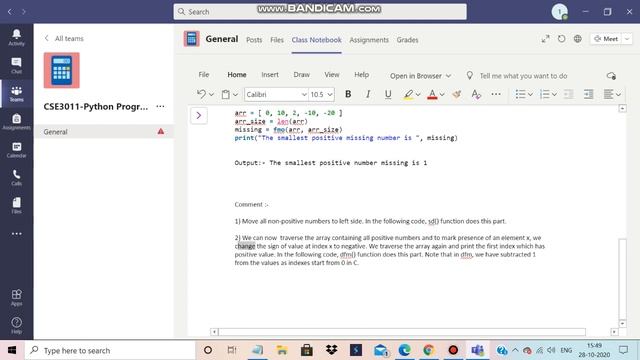The width and height of the screenshot is (640, 360).
Task: Click Tell me what you want to do
Action: [523, 76]
